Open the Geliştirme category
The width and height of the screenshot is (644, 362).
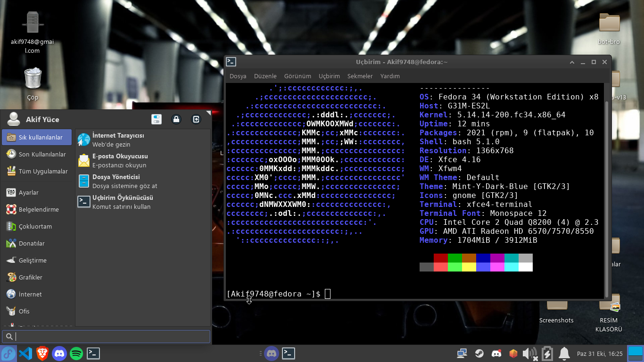coord(37,260)
